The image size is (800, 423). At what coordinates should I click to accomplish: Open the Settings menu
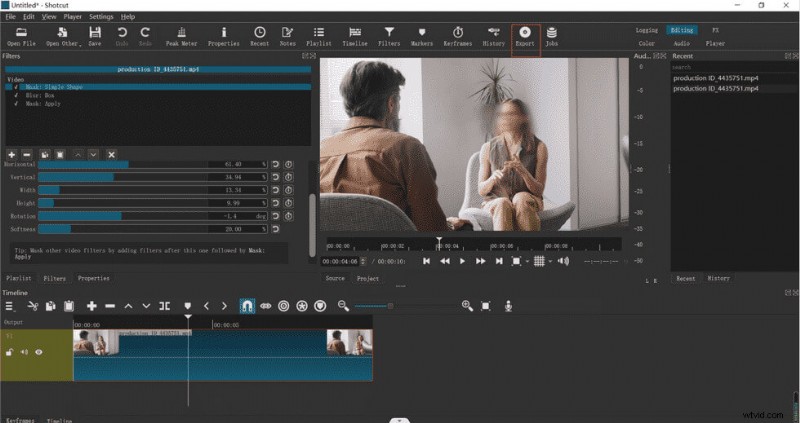tap(101, 17)
